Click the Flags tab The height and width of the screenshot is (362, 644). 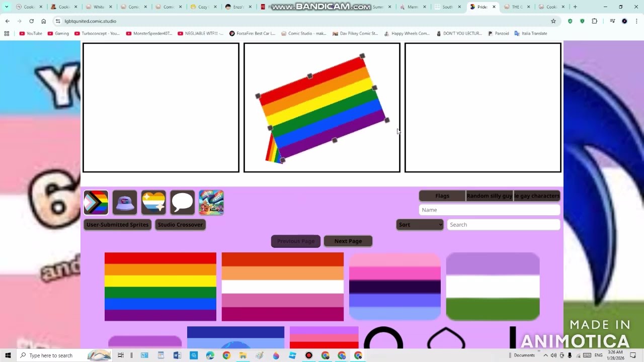click(x=442, y=196)
